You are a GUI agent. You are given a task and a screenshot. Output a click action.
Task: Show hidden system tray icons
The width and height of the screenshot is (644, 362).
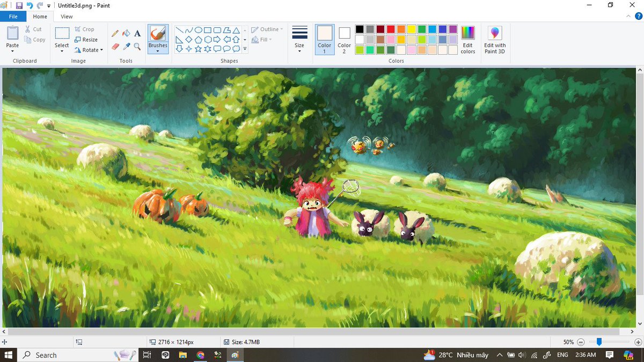tap(499, 355)
